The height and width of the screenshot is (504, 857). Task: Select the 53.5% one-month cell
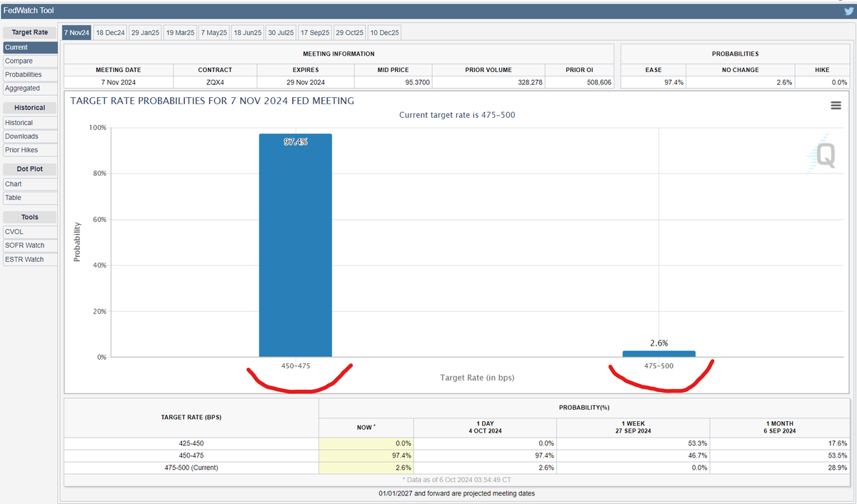781,455
